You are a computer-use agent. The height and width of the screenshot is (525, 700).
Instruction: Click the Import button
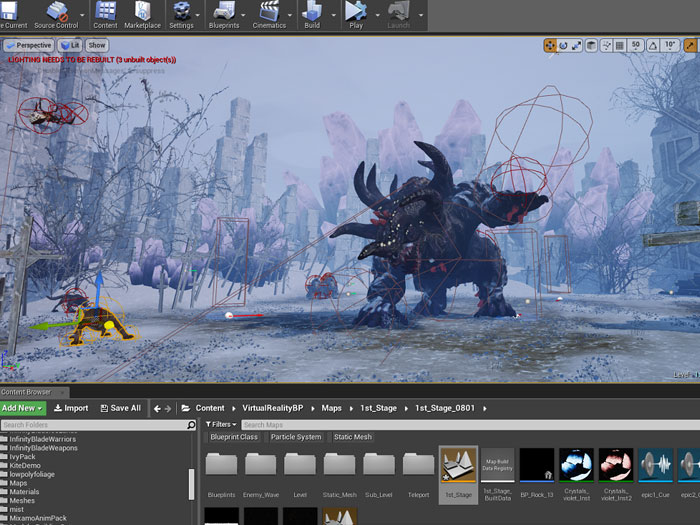click(71, 408)
